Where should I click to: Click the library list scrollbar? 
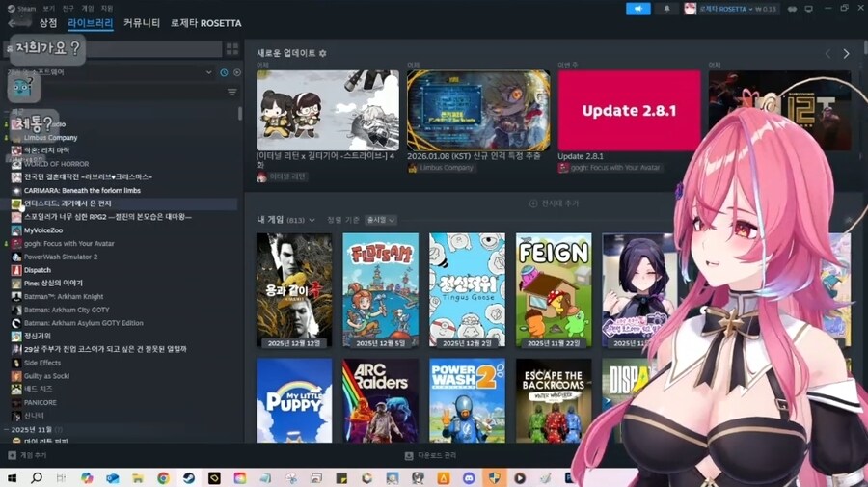240,114
